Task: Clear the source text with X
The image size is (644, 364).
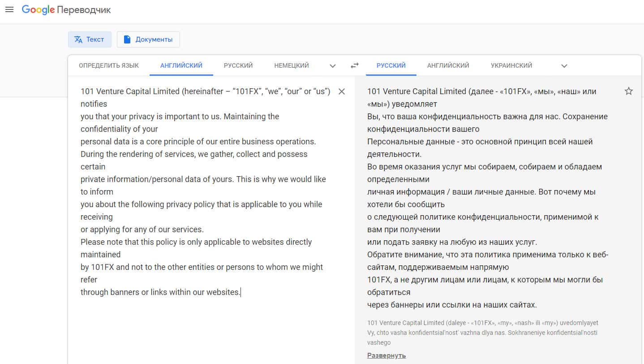Action: point(342,91)
